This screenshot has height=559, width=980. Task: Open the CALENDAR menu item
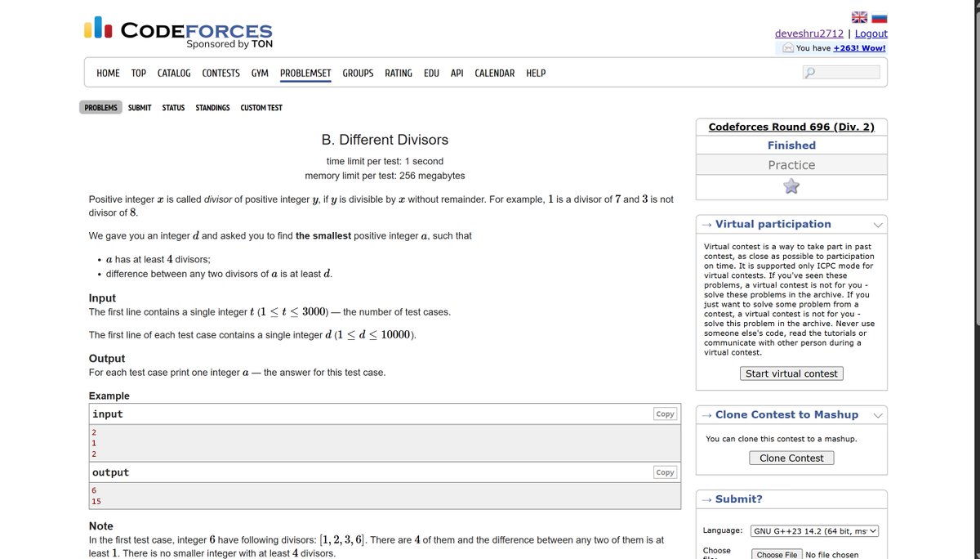pos(495,73)
